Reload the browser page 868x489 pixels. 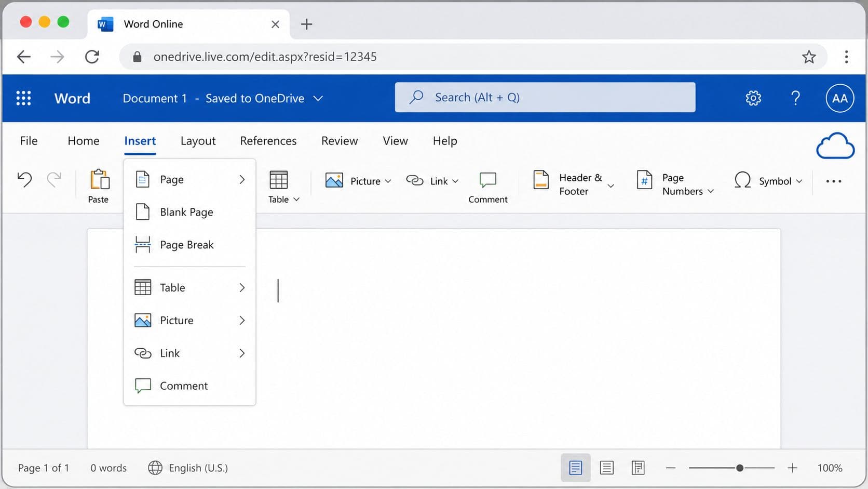(92, 57)
